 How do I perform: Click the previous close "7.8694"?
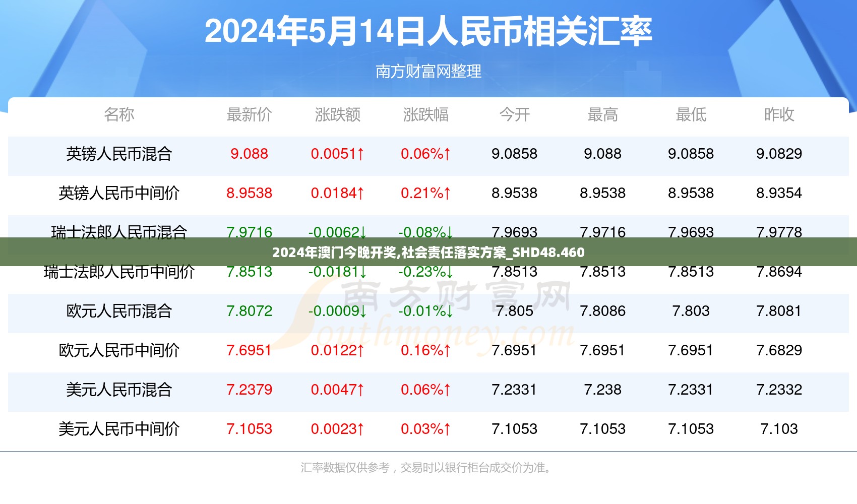[779, 272]
